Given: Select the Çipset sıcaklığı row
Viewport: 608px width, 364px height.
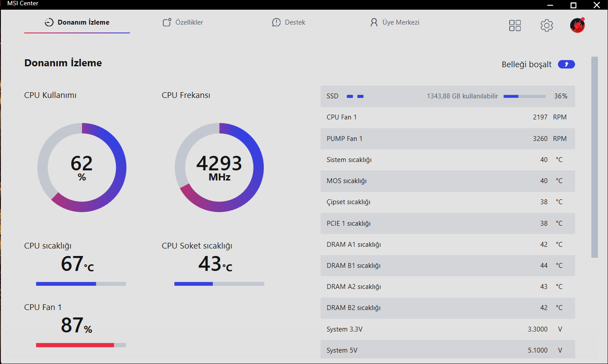Looking at the screenshot, I should click(x=448, y=202).
